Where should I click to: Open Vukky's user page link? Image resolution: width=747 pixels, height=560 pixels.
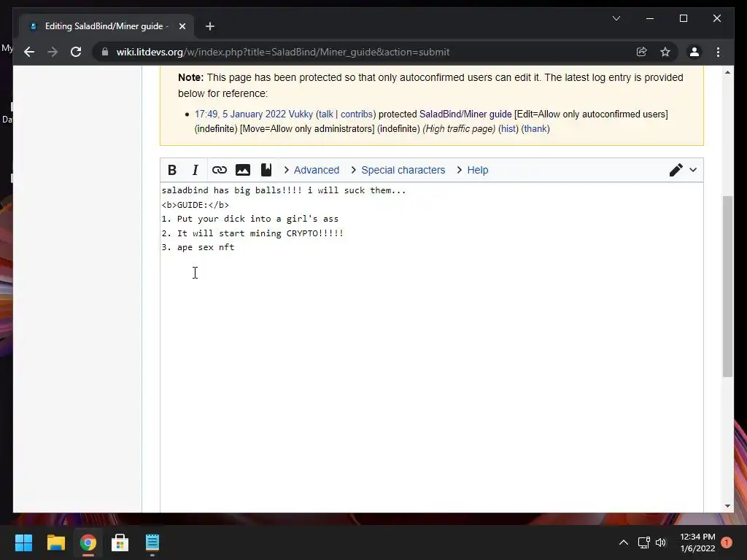pyautogui.click(x=301, y=114)
